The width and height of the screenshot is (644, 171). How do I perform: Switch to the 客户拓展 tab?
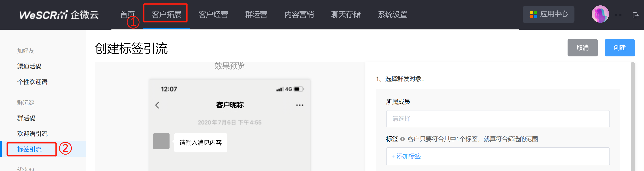pos(167,14)
